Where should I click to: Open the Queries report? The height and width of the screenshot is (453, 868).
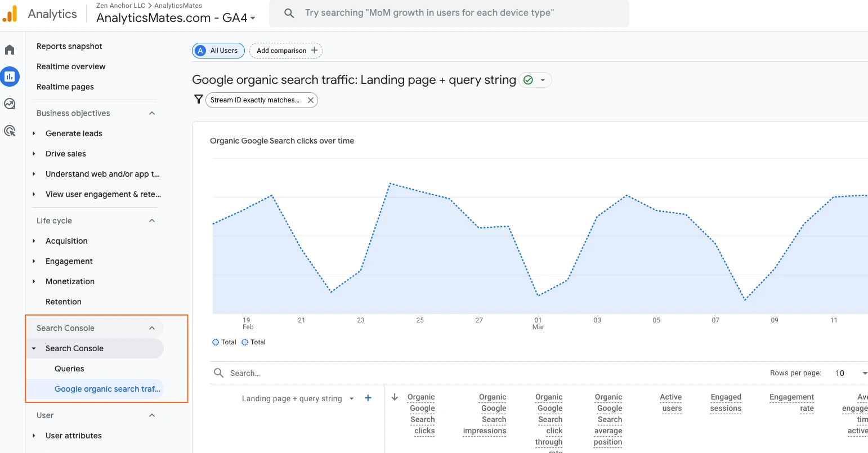pyautogui.click(x=69, y=369)
